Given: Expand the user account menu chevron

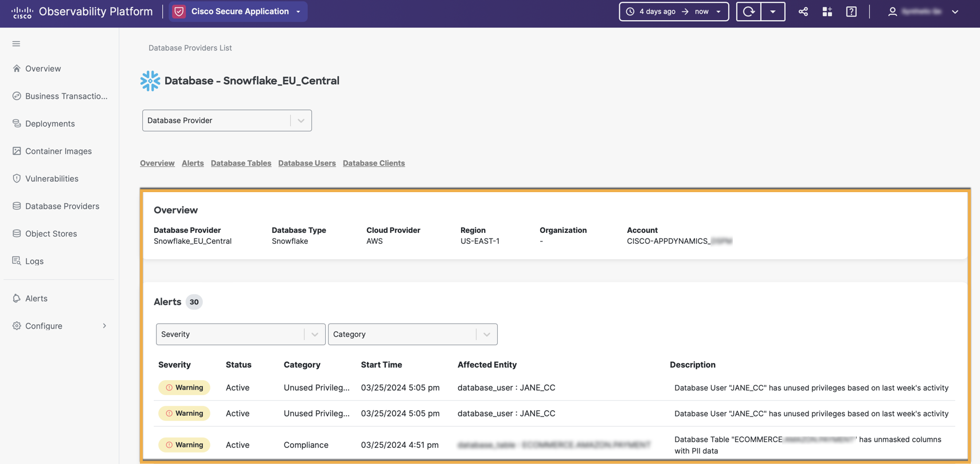Looking at the screenshot, I should tap(955, 11).
